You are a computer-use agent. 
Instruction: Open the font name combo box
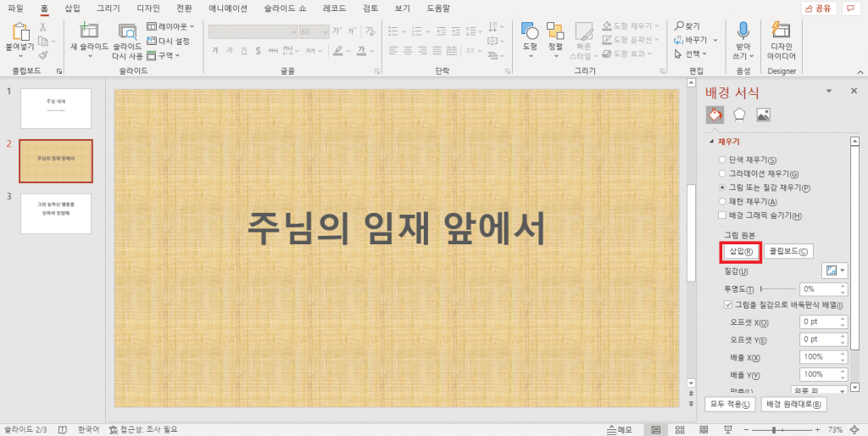pos(253,32)
